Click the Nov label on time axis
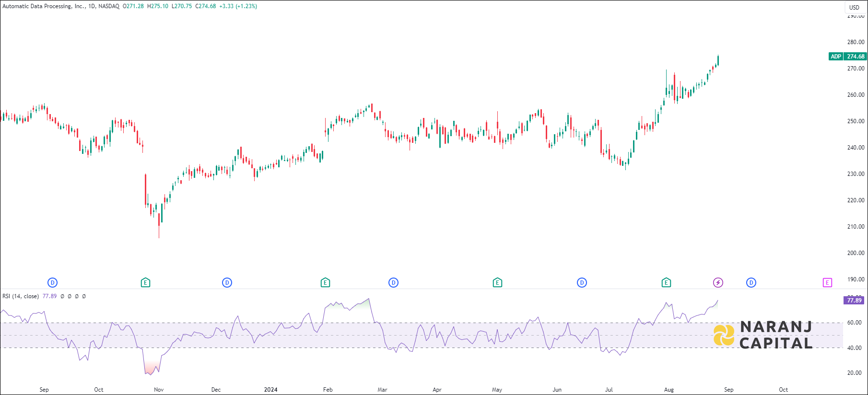 pos(159,390)
